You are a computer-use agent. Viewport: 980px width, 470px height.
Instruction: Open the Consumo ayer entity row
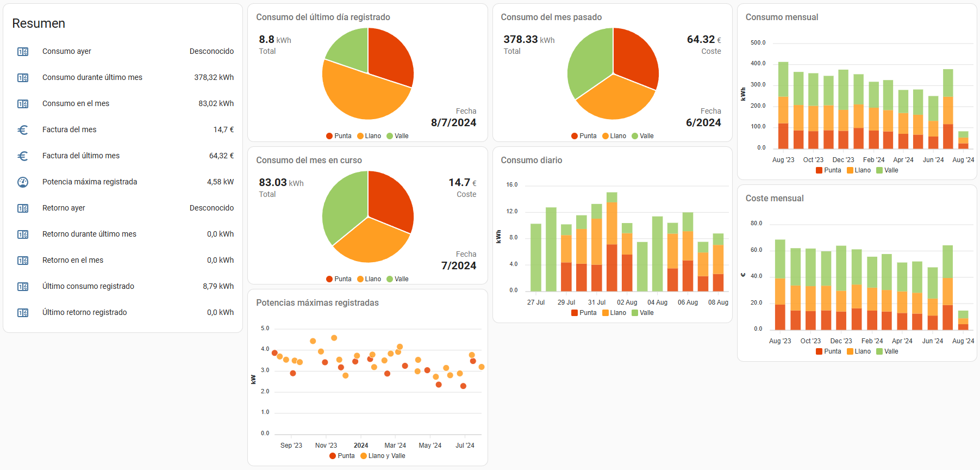[x=123, y=52]
